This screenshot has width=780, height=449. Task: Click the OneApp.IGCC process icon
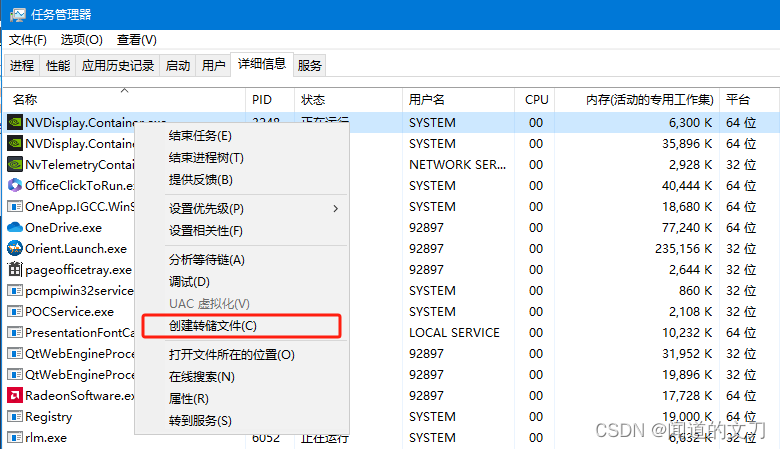point(15,206)
